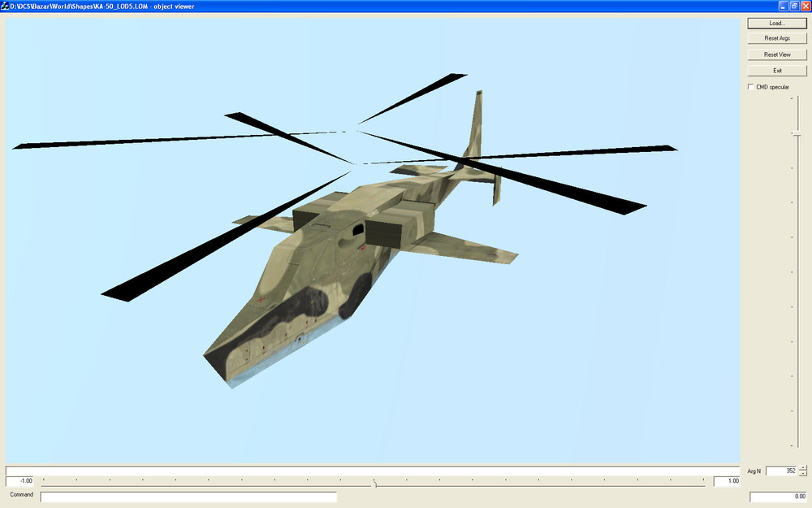Click the horizontal slider handle at the bottom

(374, 481)
